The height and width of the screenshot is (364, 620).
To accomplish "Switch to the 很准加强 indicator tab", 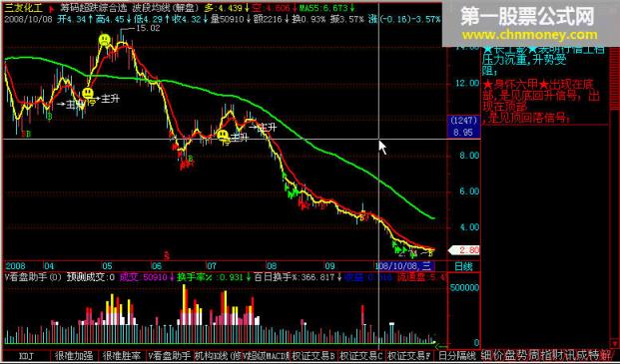I will click(75, 356).
